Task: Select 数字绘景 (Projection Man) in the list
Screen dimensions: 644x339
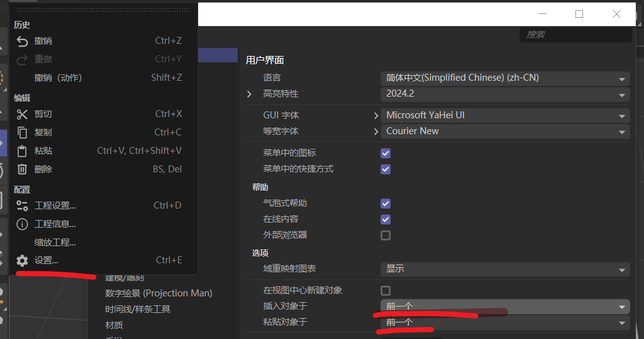Action: point(159,293)
